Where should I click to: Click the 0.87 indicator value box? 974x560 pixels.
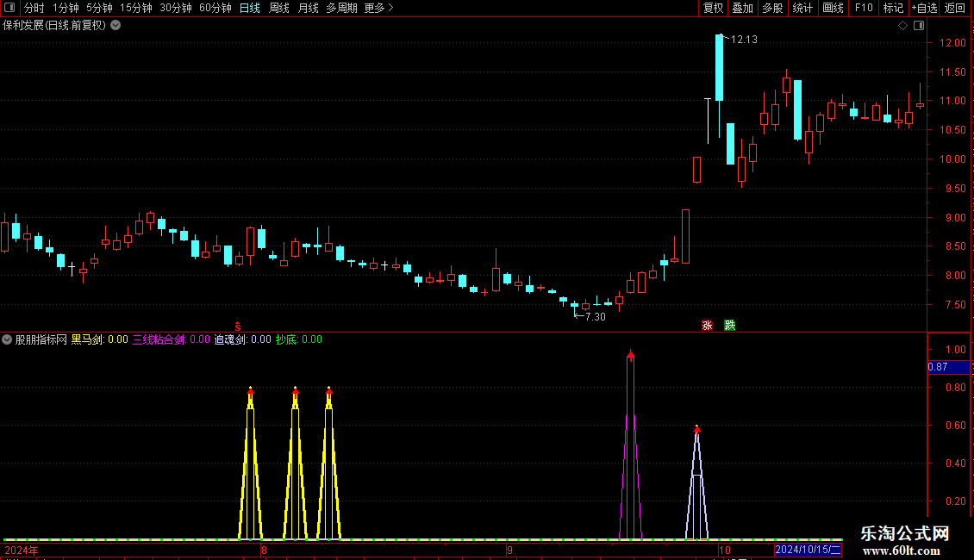(948, 367)
